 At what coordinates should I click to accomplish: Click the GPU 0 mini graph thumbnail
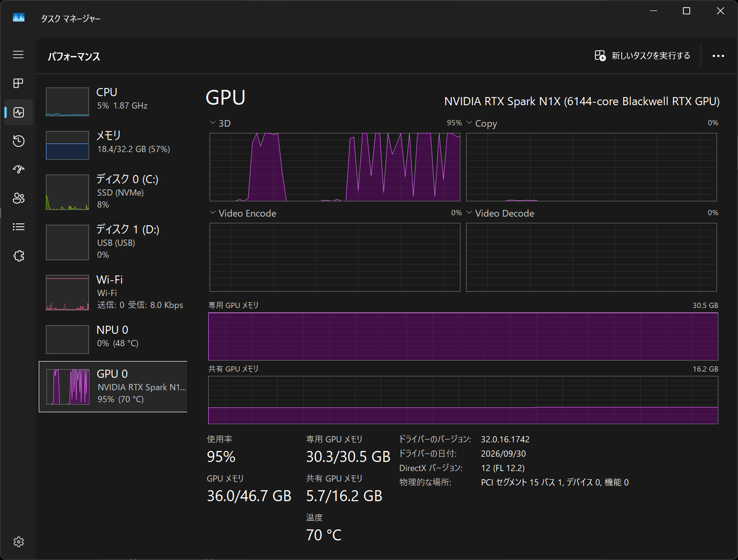(68, 387)
